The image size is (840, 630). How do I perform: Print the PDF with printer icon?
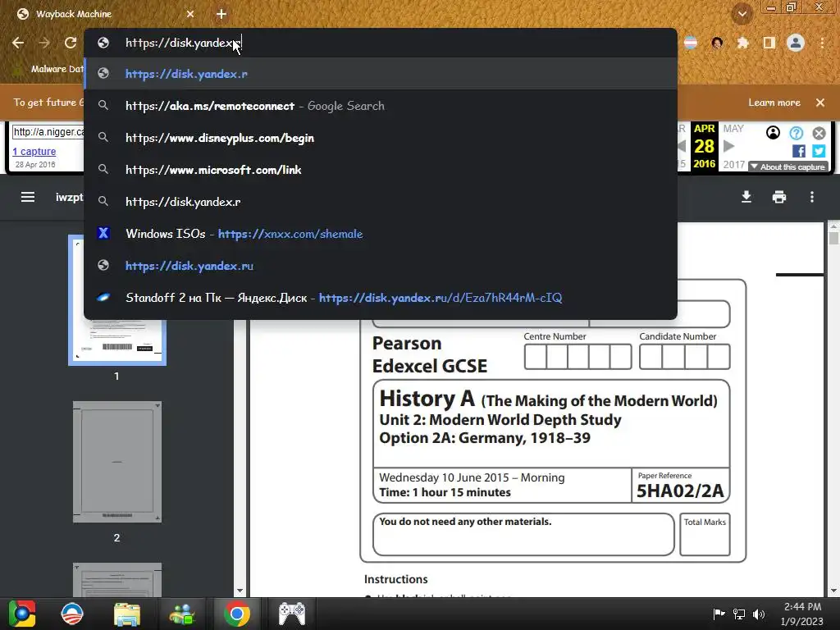779,197
